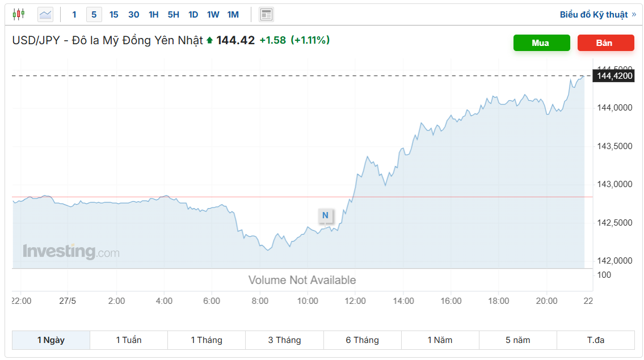The height and width of the screenshot is (360, 644).
Task: Click the Investing.com watermark logo
Action: coord(71,251)
